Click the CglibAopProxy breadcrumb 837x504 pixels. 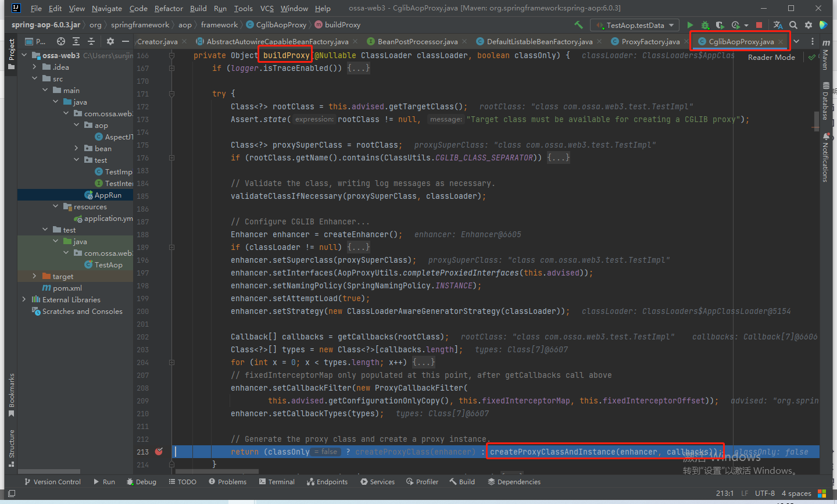click(x=276, y=24)
